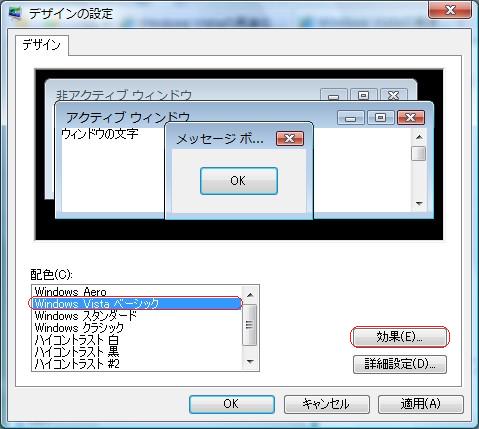Click アクティブ ウィンドウ preview minimize icon

351,118
